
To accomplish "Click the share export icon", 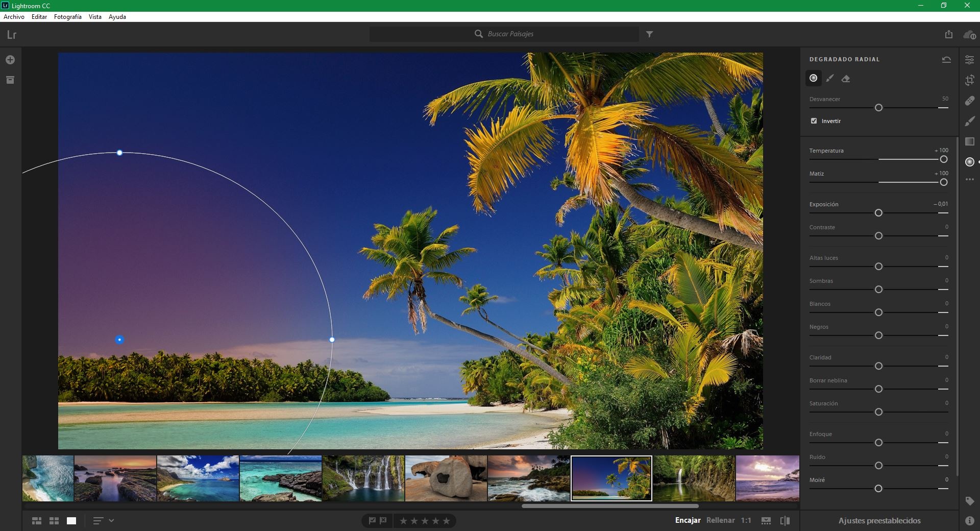I will tap(948, 34).
